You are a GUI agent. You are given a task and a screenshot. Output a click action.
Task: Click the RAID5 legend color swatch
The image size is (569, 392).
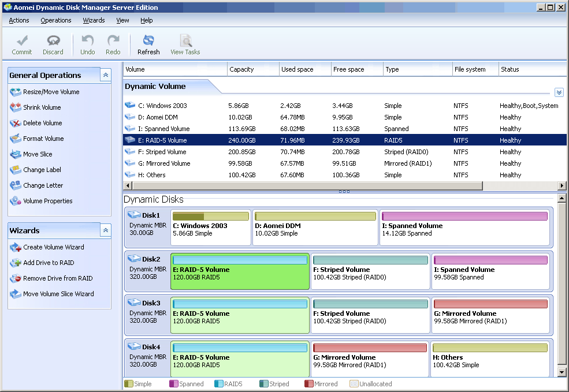pos(218,384)
